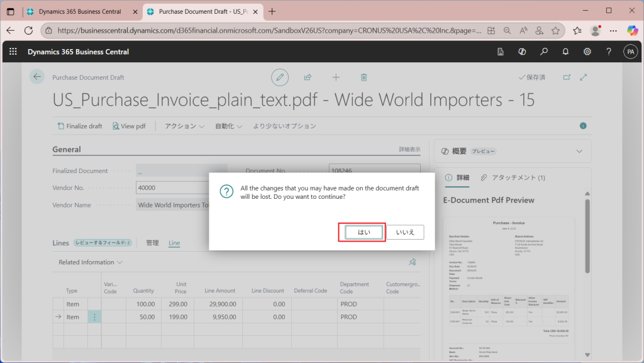
Task: Open Copilot icon in Business Central header
Action: point(522,52)
